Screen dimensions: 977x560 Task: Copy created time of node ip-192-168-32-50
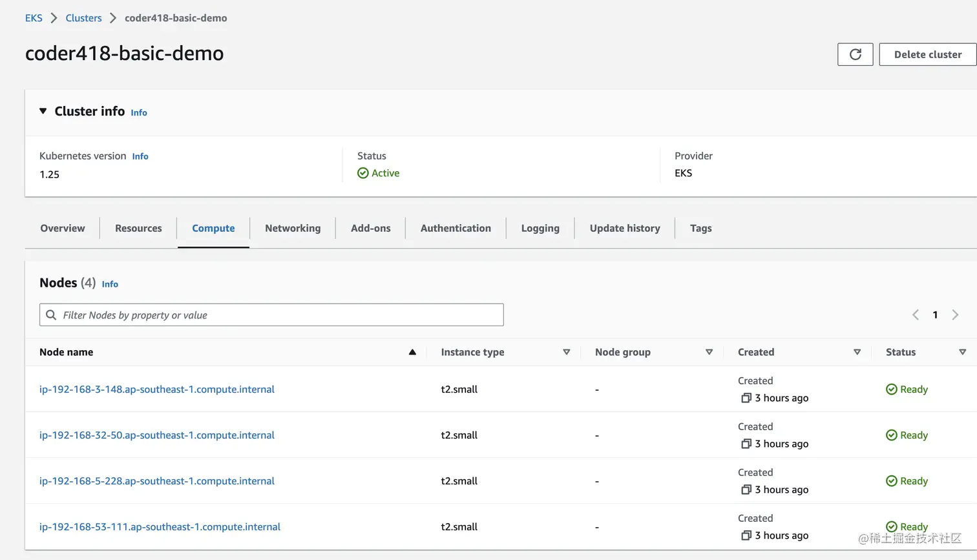tap(746, 444)
